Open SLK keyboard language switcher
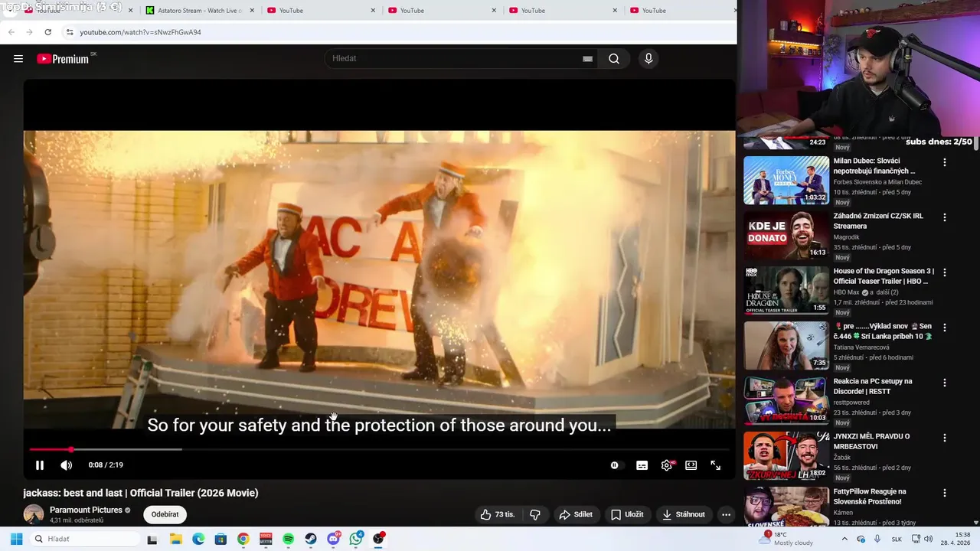 pyautogui.click(x=897, y=539)
